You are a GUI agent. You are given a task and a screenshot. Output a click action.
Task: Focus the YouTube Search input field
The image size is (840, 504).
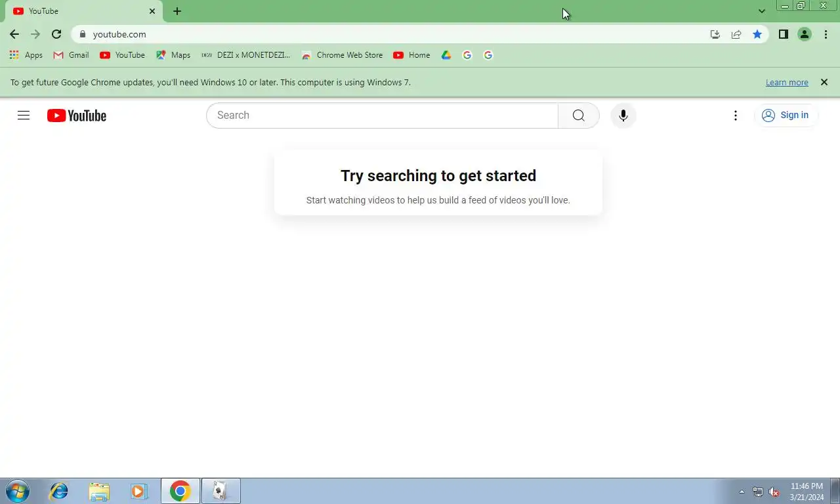tap(382, 115)
